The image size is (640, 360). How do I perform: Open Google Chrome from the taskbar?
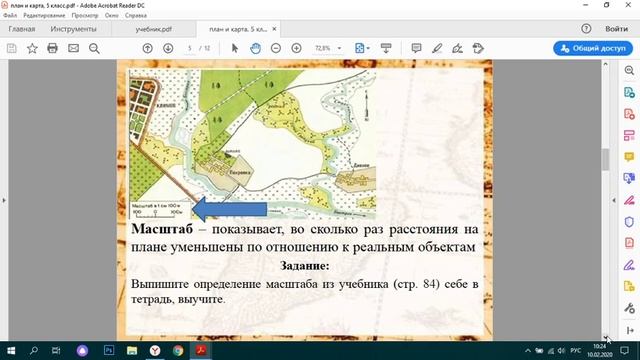(x=178, y=351)
